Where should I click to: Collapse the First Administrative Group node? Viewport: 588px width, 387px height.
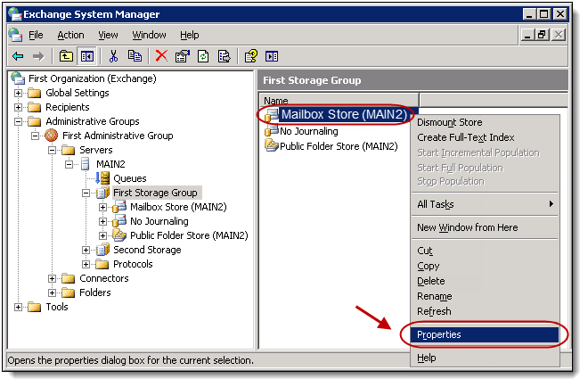[35, 136]
